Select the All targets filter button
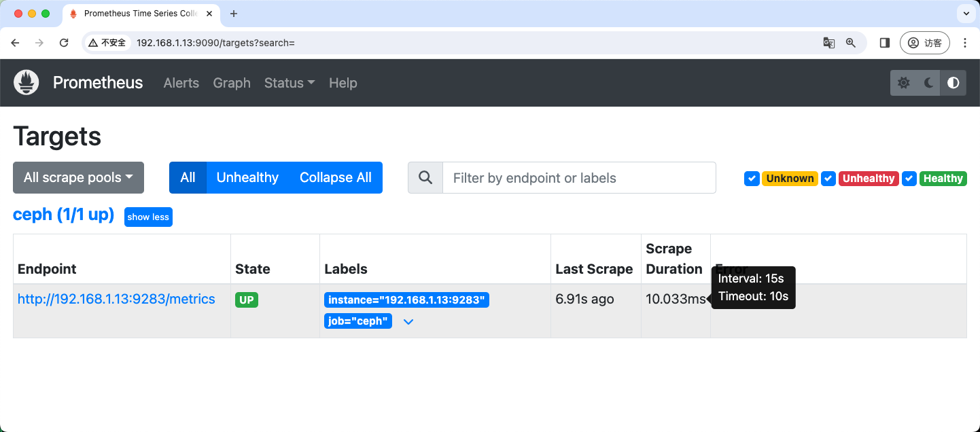Image resolution: width=980 pixels, height=432 pixels. [188, 177]
